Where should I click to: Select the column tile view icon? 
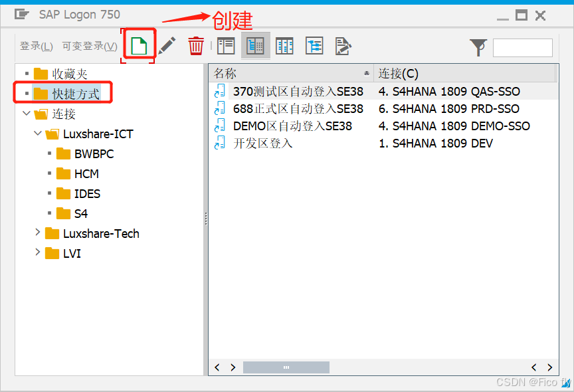tap(284, 46)
